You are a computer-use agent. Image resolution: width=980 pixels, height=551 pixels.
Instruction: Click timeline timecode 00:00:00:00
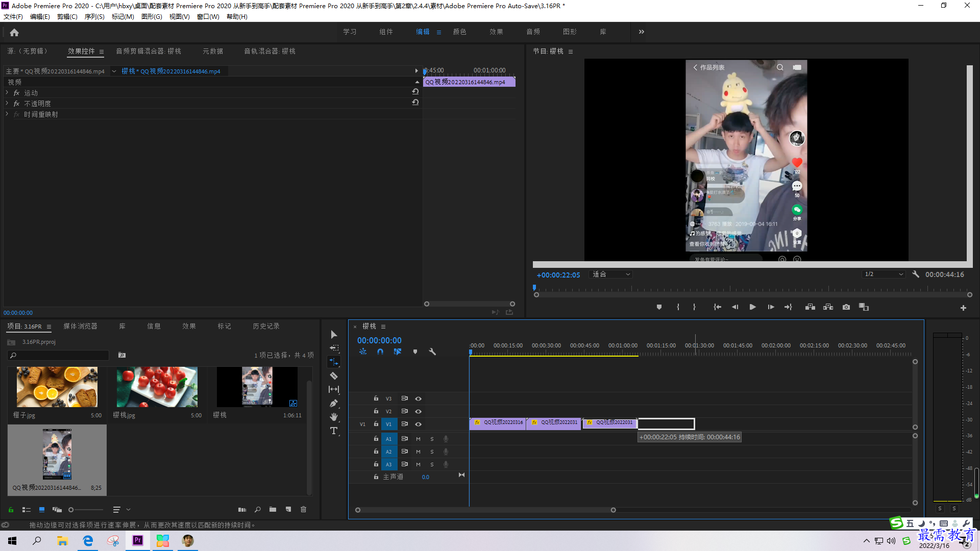379,340
